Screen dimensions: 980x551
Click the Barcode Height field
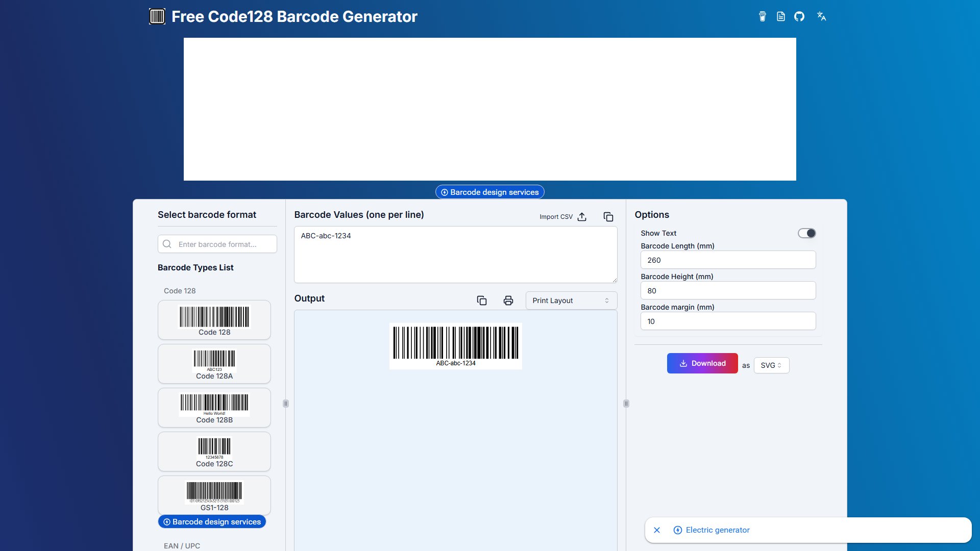(x=728, y=290)
